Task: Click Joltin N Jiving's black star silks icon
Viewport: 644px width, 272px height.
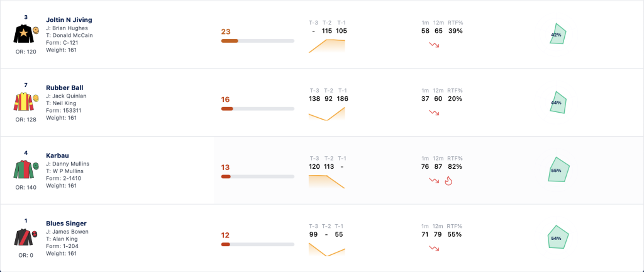Action: point(23,34)
